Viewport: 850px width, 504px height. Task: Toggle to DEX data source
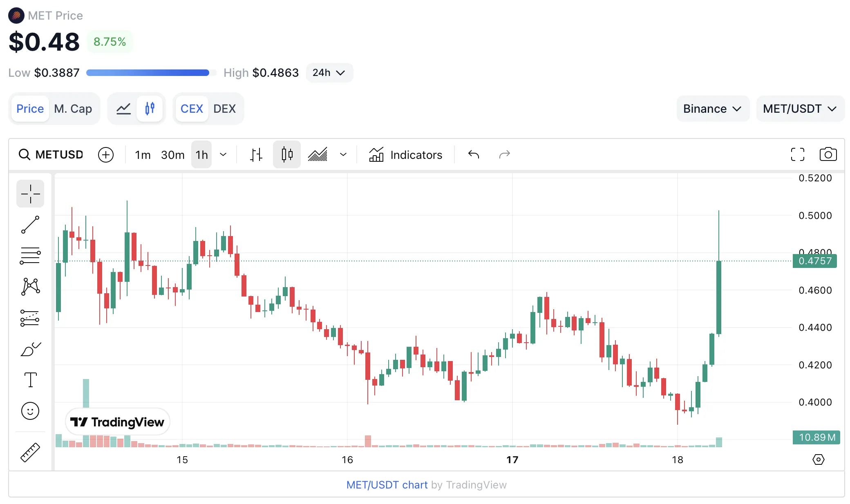tap(224, 109)
